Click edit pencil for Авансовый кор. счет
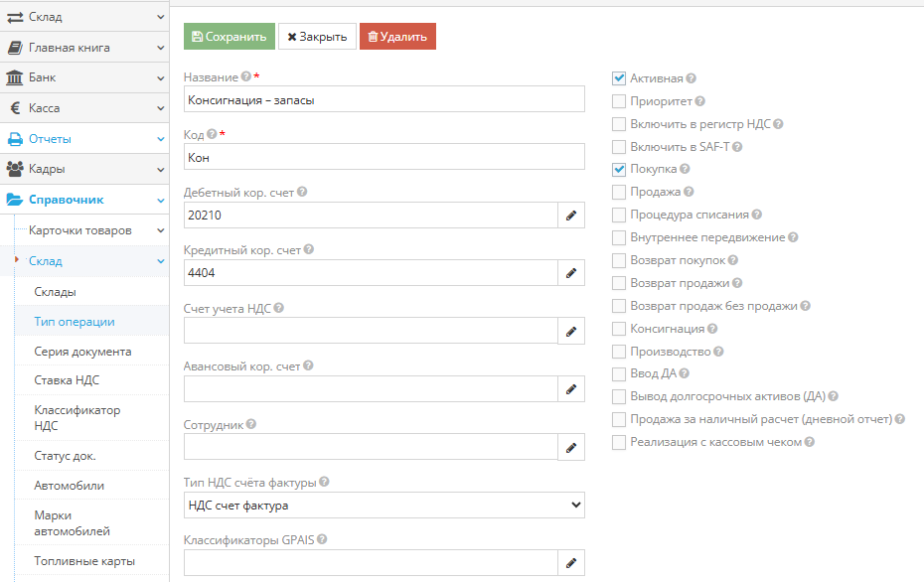 tap(570, 389)
